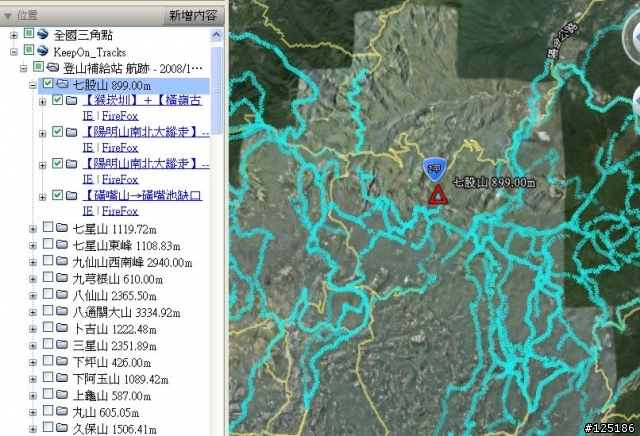640x436 pixels.
Task: Expand the 全國三角點 tree node
Action: [x=14, y=35]
